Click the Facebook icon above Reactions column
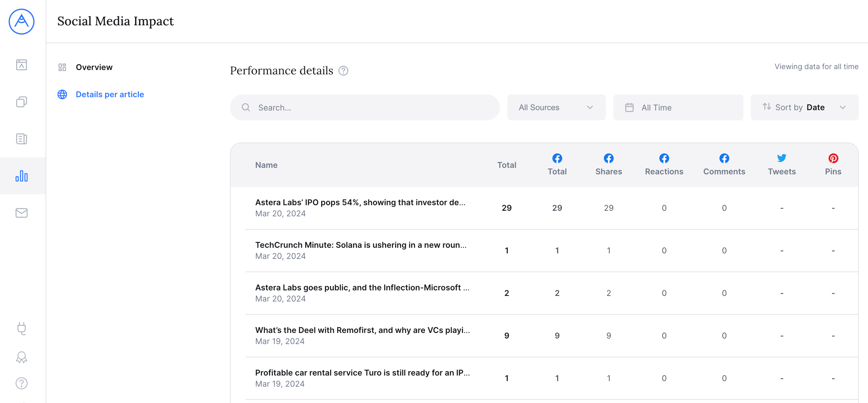Image resolution: width=868 pixels, height=403 pixels. (664, 158)
